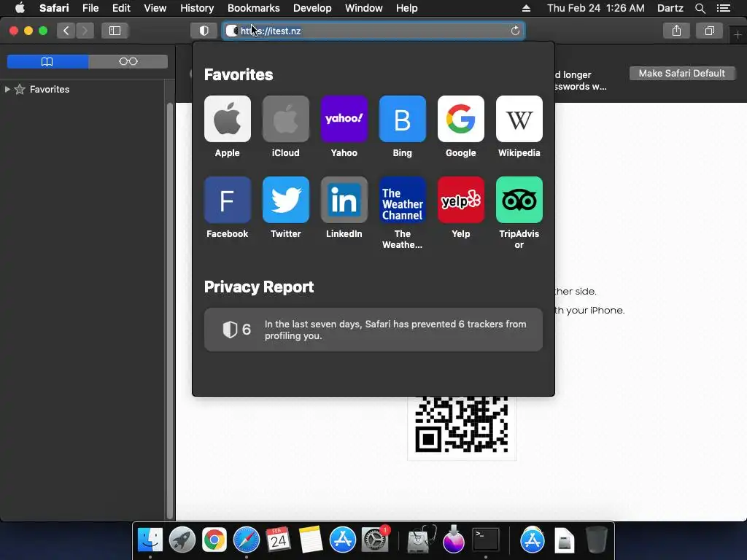
Task: Open the iCloud favorite tile
Action: coord(286,119)
